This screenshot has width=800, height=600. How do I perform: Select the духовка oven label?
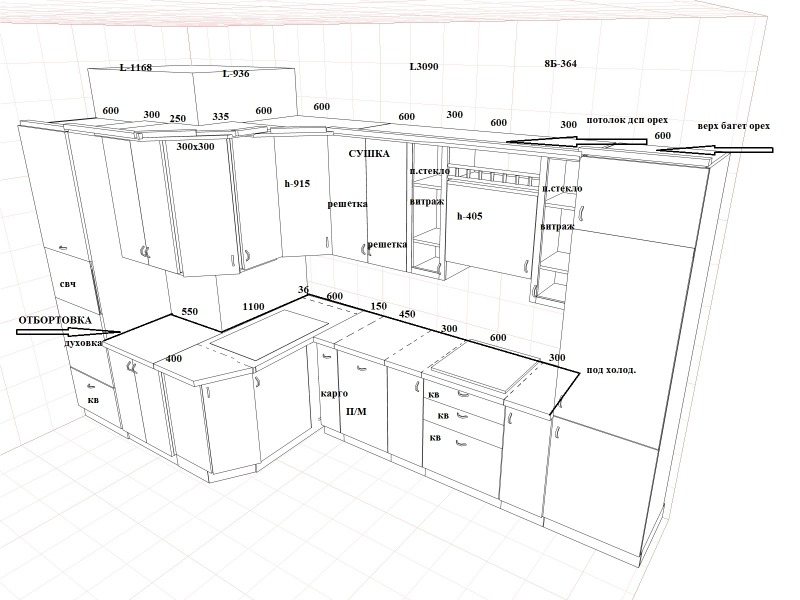[x=83, y=343]
